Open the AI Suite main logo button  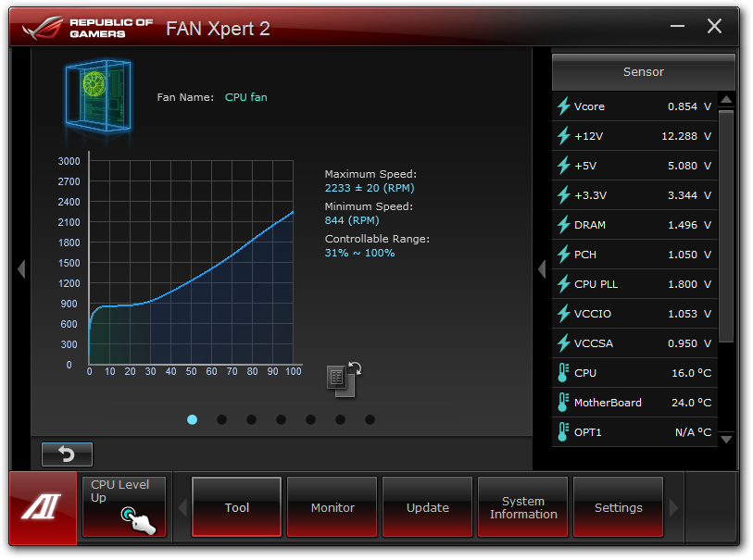(43, 507)
